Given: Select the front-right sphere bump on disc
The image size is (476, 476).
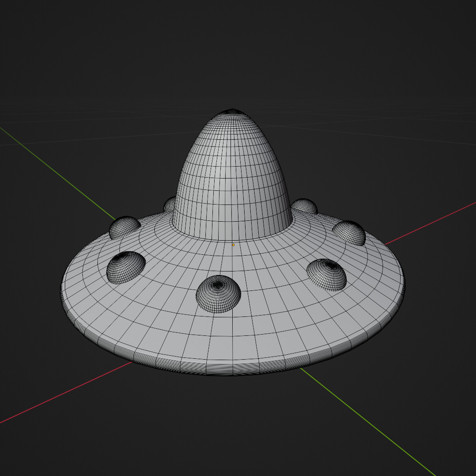Looking at the screenshot, I should (327, 275).
